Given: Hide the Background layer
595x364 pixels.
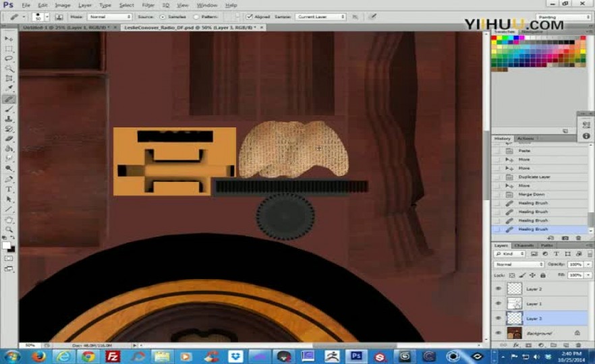Looking at the screenshot, I should point(499,333).
